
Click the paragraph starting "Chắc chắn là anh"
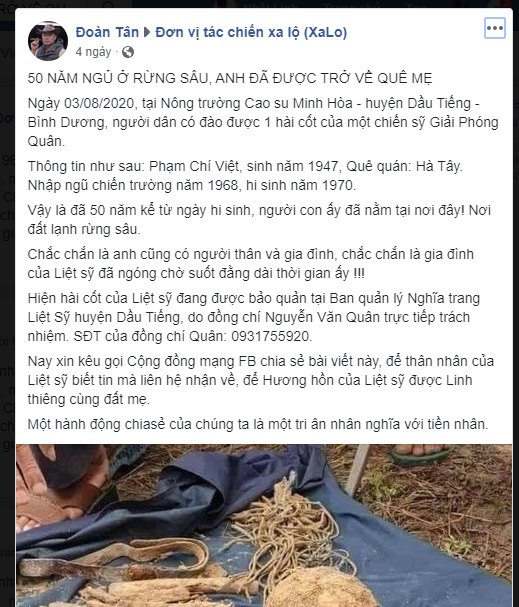click(250, 264)
